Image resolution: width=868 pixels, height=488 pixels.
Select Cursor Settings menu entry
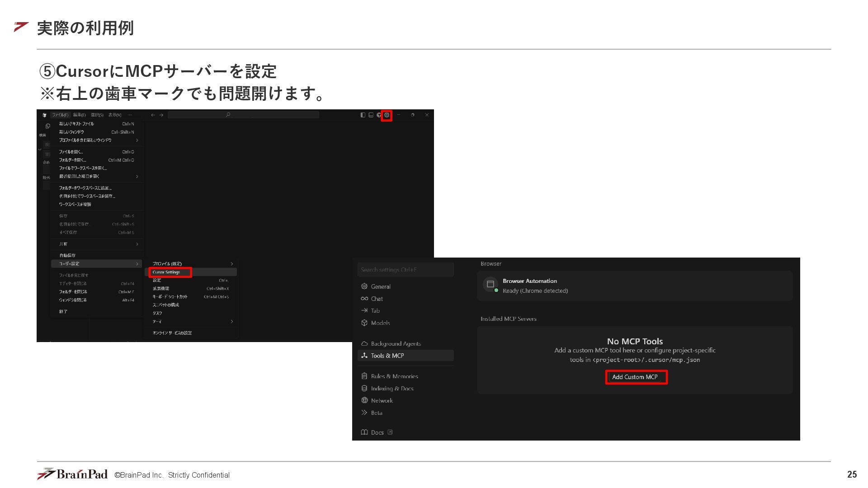(166, 272)
